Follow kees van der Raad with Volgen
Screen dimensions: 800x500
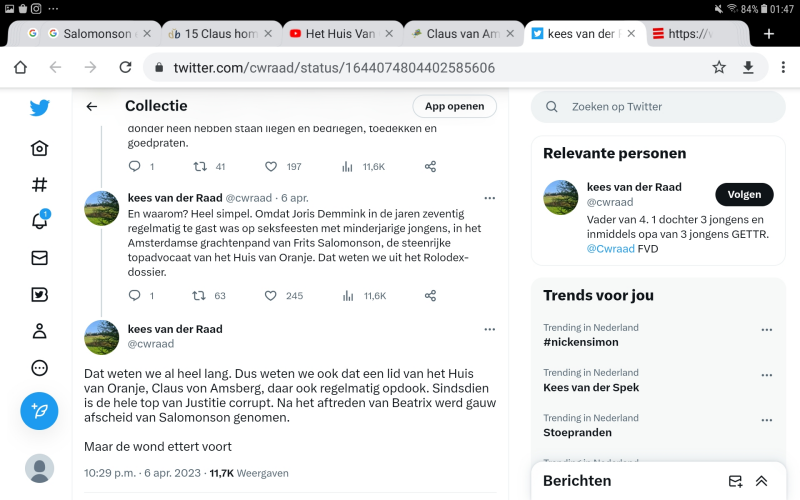744,194
